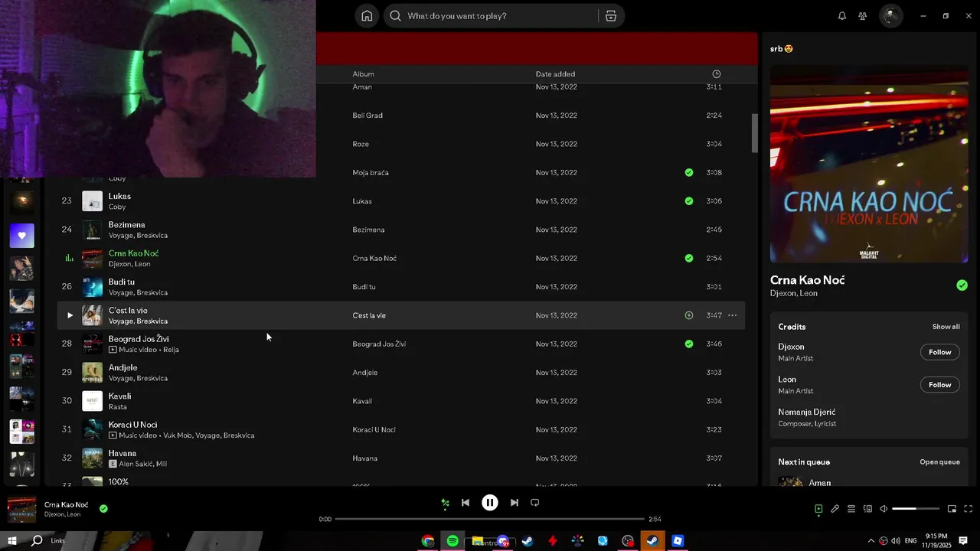Open the Havana album link
This screenshot has height=551, width=980.
(364, 458)
